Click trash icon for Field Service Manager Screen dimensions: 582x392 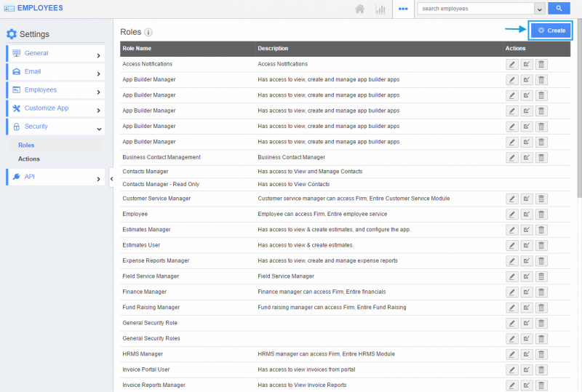pyautogui.click(x=541, y=276)
